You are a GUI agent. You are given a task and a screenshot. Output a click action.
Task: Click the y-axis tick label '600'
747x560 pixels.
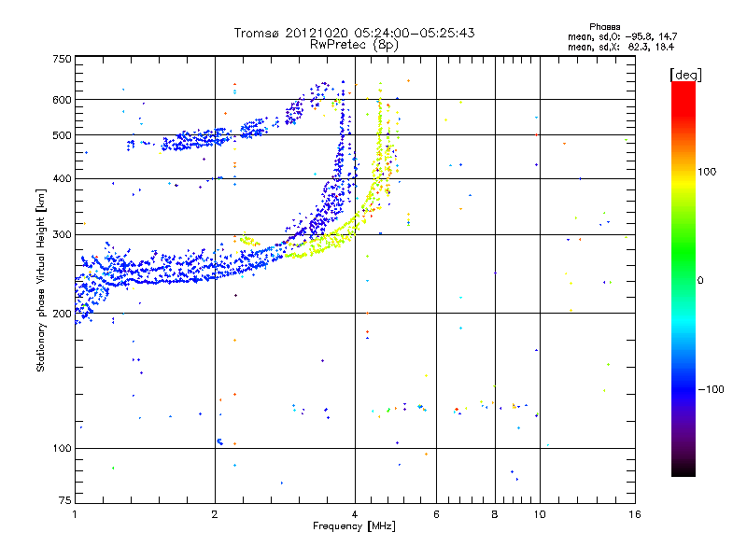[62, 100]
